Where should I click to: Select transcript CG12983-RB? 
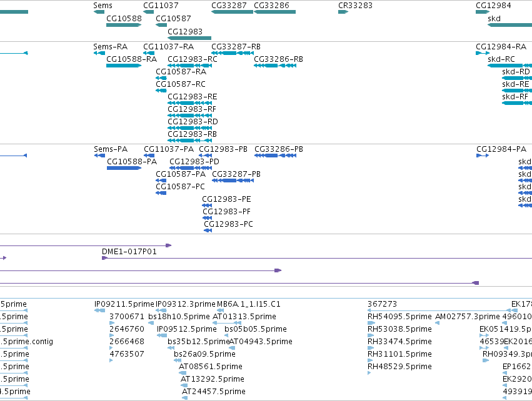(x=192, y=134)
